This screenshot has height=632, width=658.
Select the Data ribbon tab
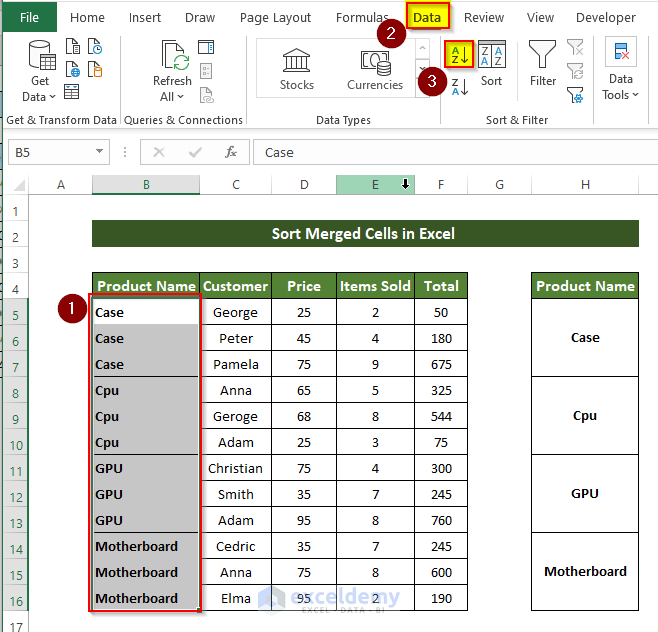[427, 17]
